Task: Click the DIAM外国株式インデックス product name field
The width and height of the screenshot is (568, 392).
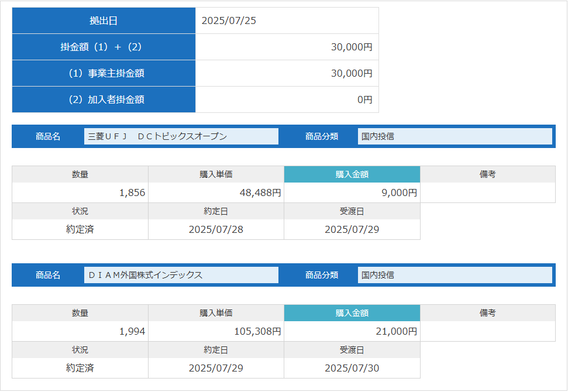Action: pos(181,275)
